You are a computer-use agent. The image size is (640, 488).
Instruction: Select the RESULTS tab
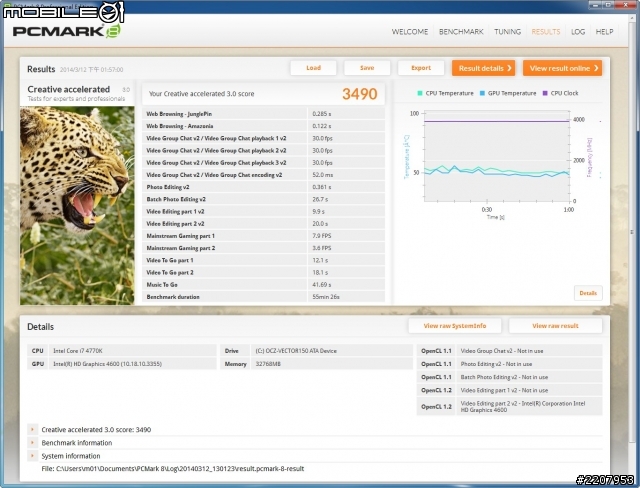tap(546, 31)
